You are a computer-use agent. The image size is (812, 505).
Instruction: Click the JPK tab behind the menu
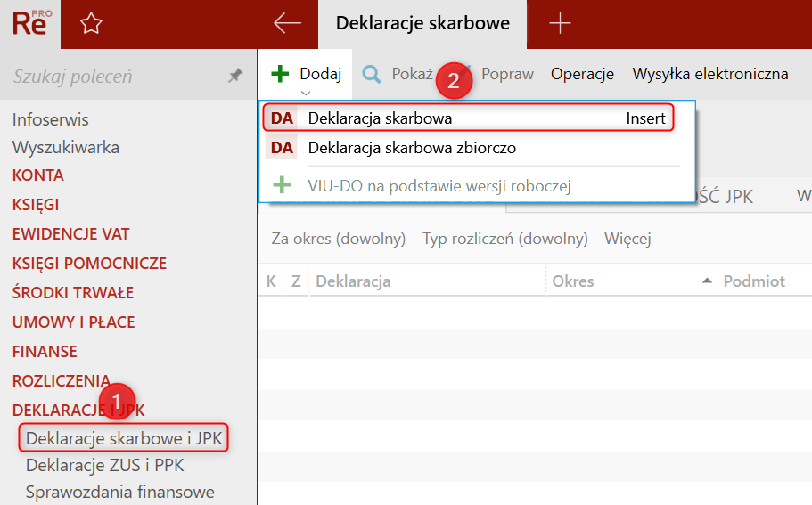click(725, 196)
